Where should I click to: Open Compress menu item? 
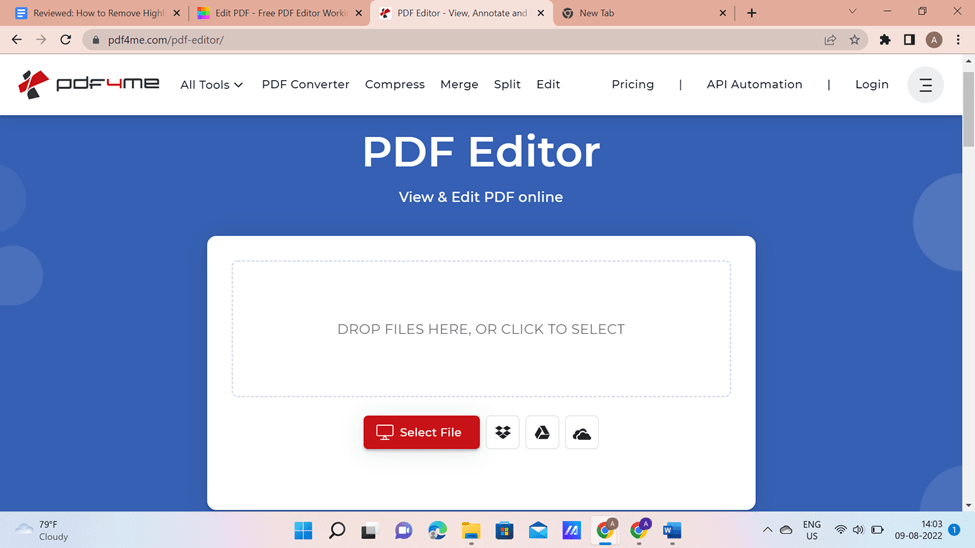(394, 84)
